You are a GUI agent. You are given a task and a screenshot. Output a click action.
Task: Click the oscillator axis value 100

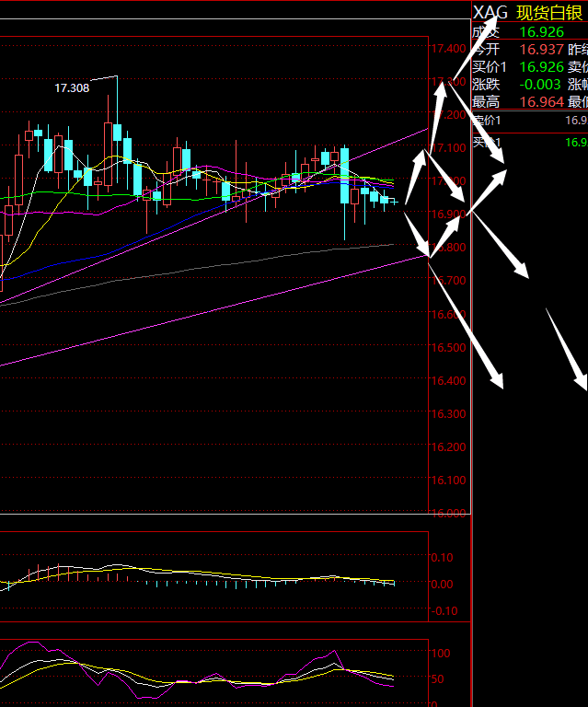[441, 653]
